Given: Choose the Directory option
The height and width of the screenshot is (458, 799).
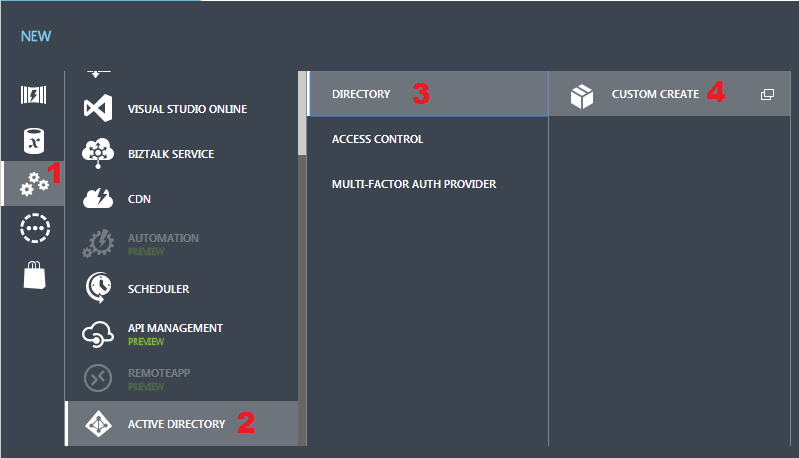Looking at the screenshot, I should click(x=428, y=94).
